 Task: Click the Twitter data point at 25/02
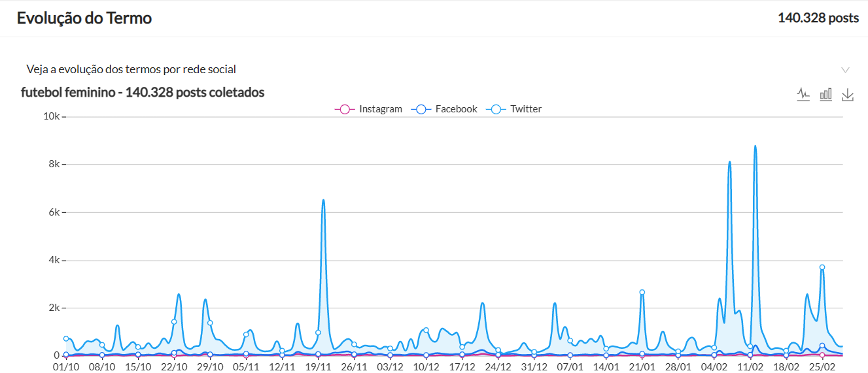pyautogui.click(x=822, y=267)
